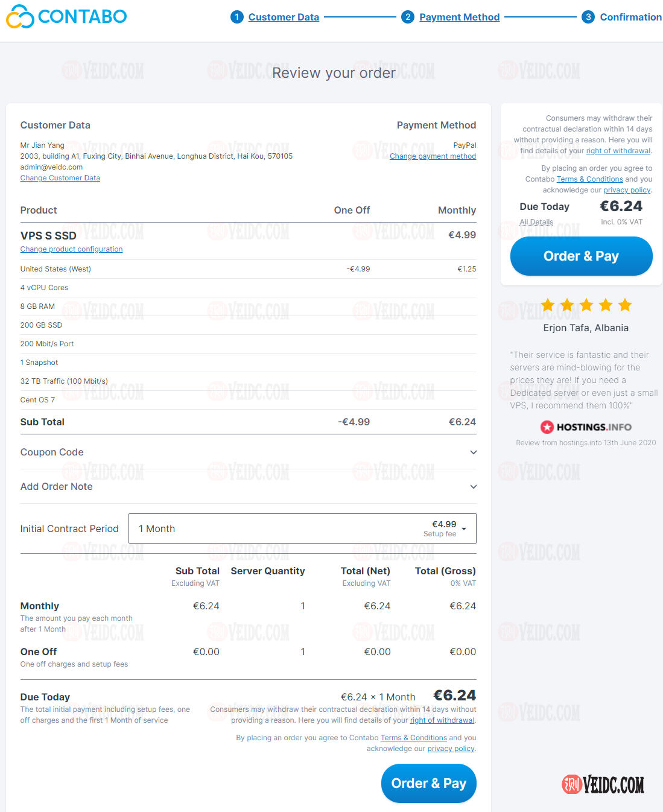Select 200 Mbit/s Port row
The height and width of the screenshot is (812, 663).
[249, 344]
